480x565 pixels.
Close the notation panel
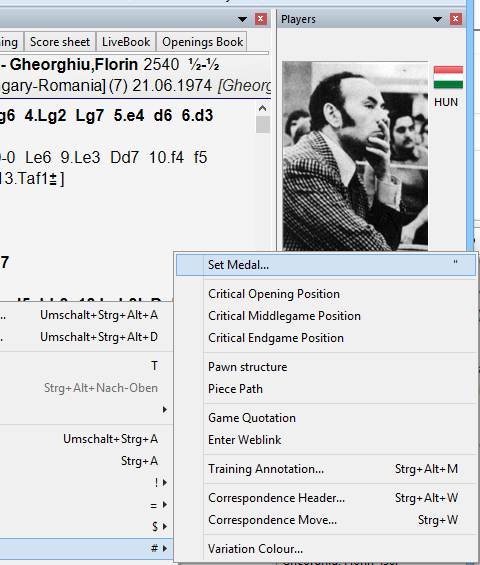coord(261,19)
